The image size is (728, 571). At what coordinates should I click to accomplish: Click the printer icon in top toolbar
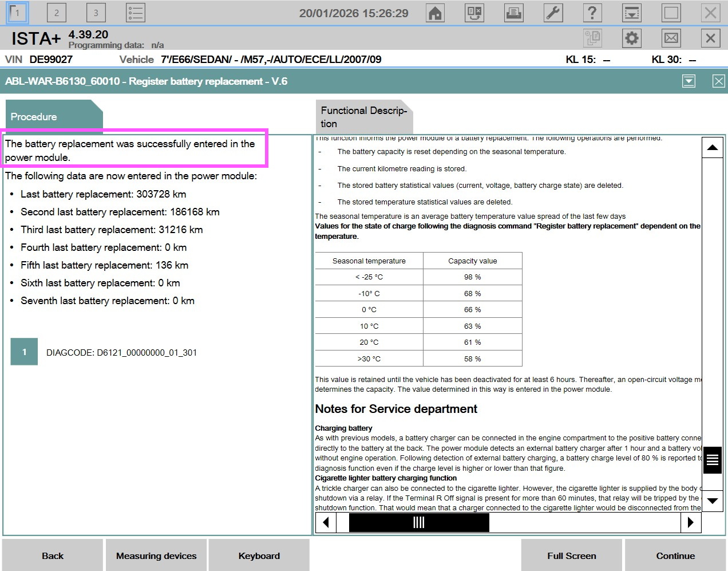coord(513,13)
